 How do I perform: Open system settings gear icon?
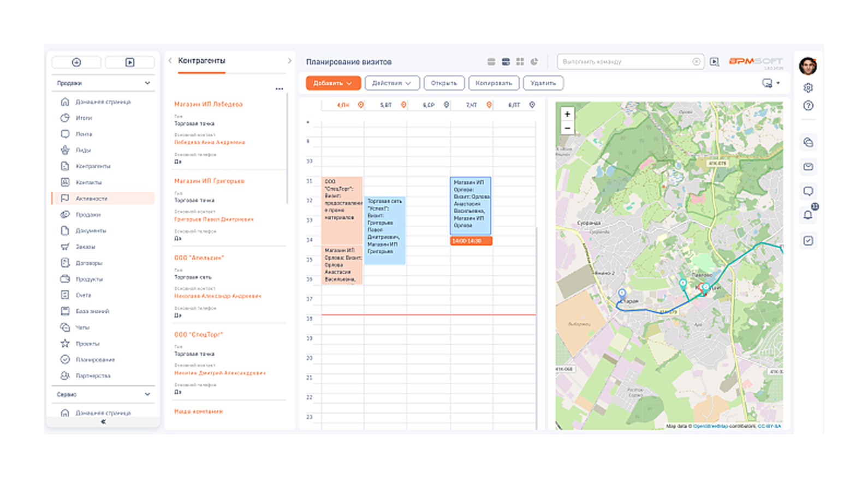tap(808, 87)
